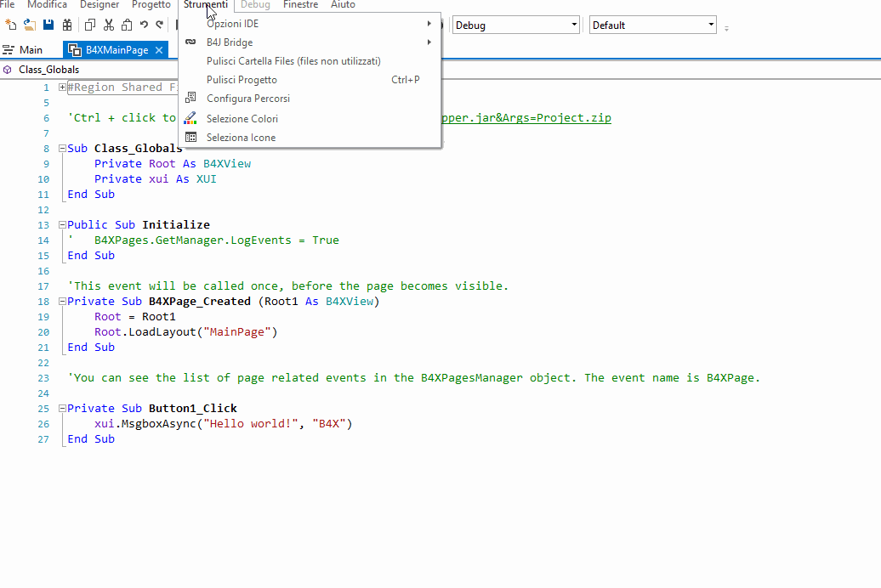Click the "B4X" string on line 26

tap(329, 423)
